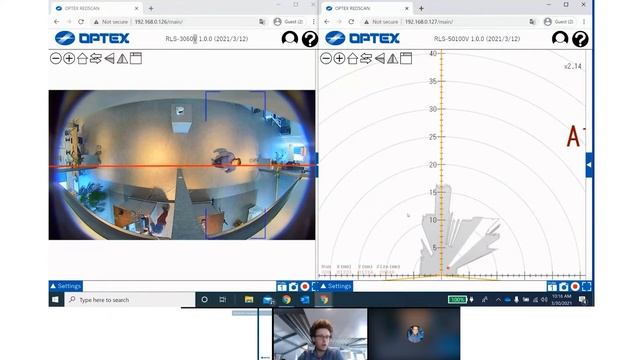
Task: Zoom out in the left OPTEX window
Action: coord(56,58)
